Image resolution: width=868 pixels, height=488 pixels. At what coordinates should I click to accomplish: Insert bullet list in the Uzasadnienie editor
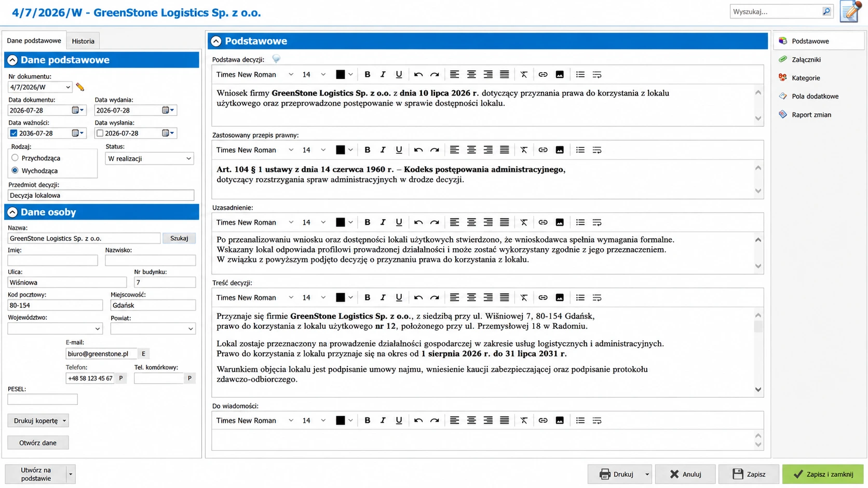(580, 222)
